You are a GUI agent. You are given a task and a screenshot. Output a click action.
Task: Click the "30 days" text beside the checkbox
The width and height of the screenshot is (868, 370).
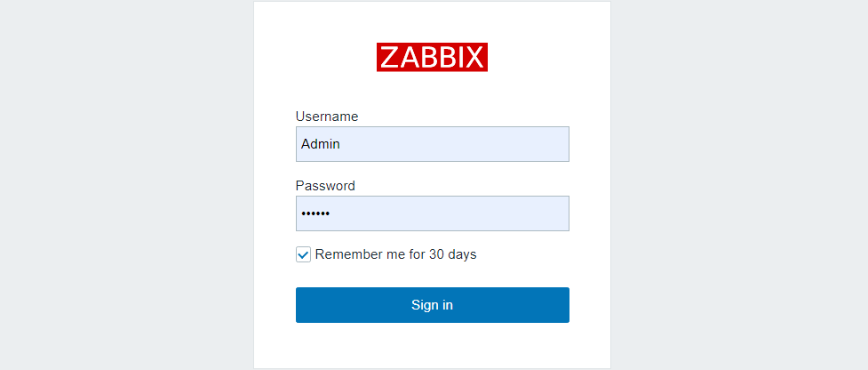(x=453, y=254)
